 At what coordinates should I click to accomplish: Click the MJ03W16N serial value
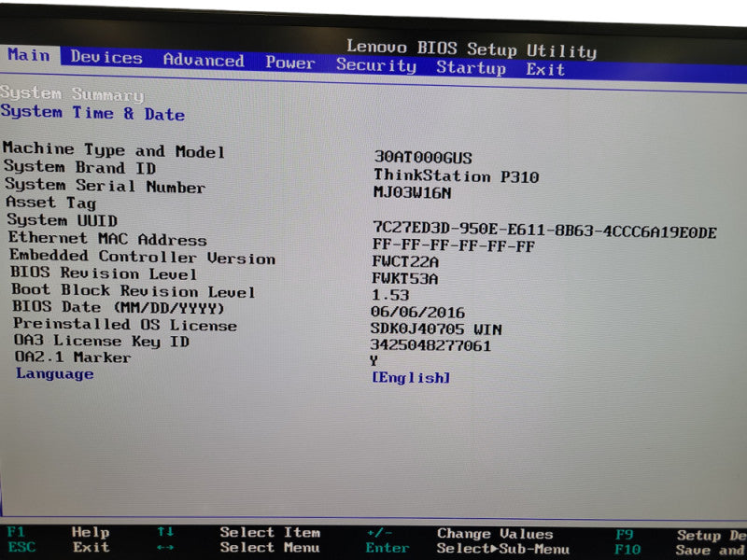coord(412,192)
